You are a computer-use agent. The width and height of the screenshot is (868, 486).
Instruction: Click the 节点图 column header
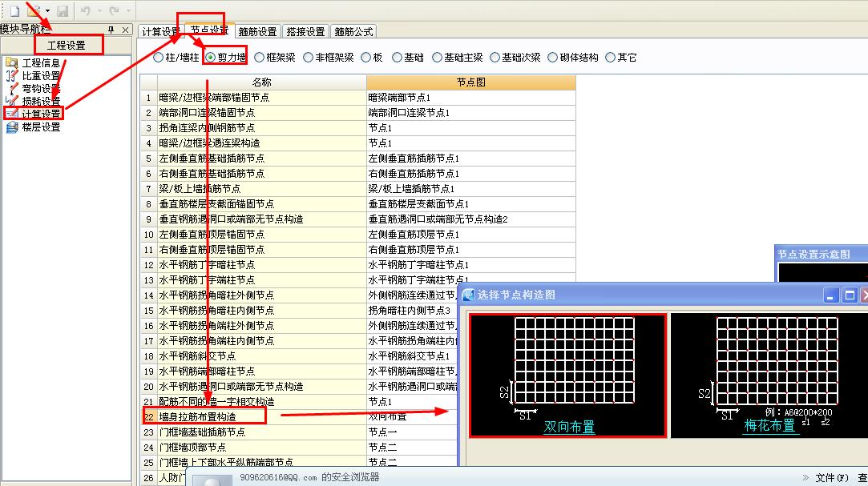[x=471, y=82]
